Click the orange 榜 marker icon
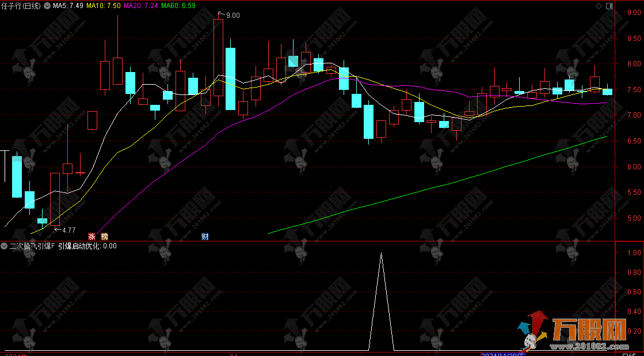644x356 pixels. tap(105, 236)
